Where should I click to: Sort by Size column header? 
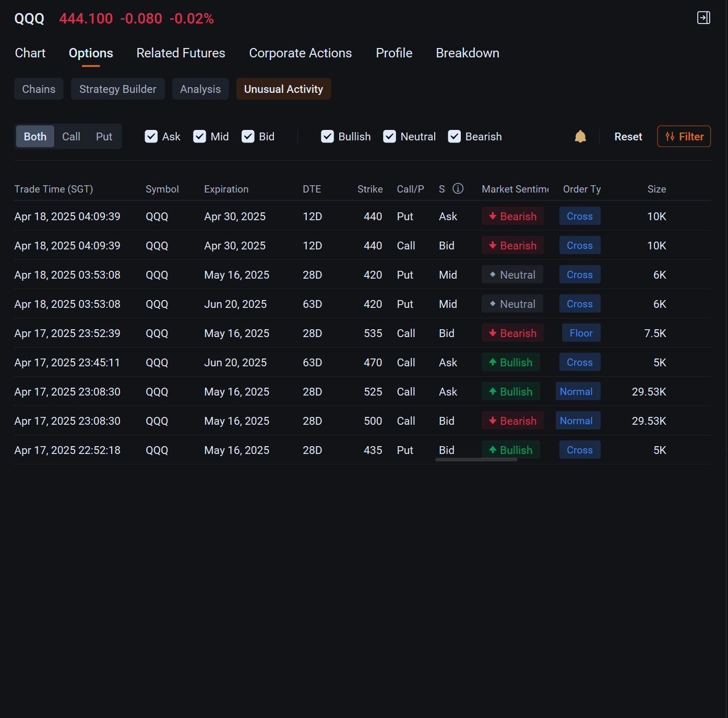(657, 189)
